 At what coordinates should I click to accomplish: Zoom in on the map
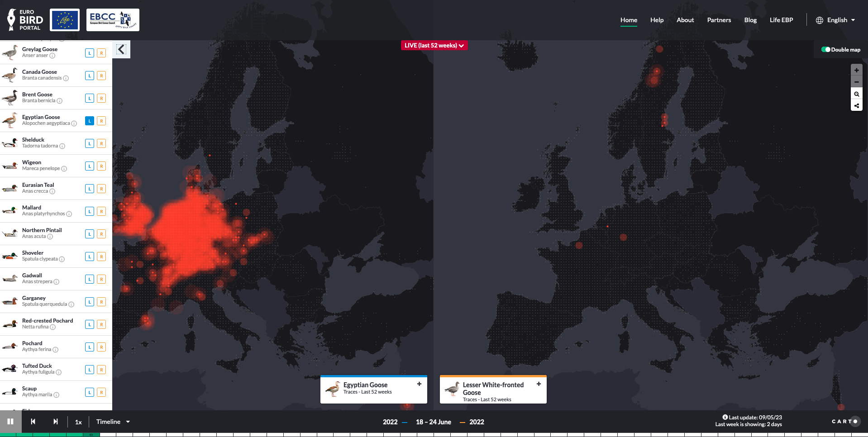click(856, 70)
